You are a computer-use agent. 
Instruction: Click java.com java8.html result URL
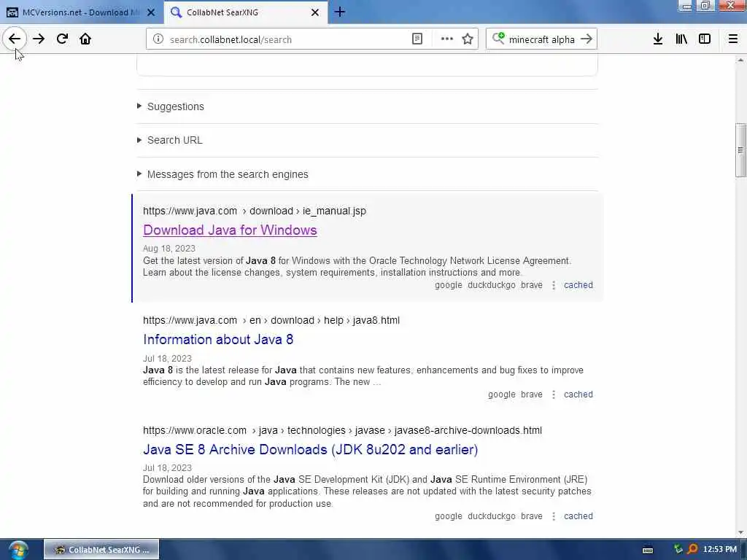[271, 321]
